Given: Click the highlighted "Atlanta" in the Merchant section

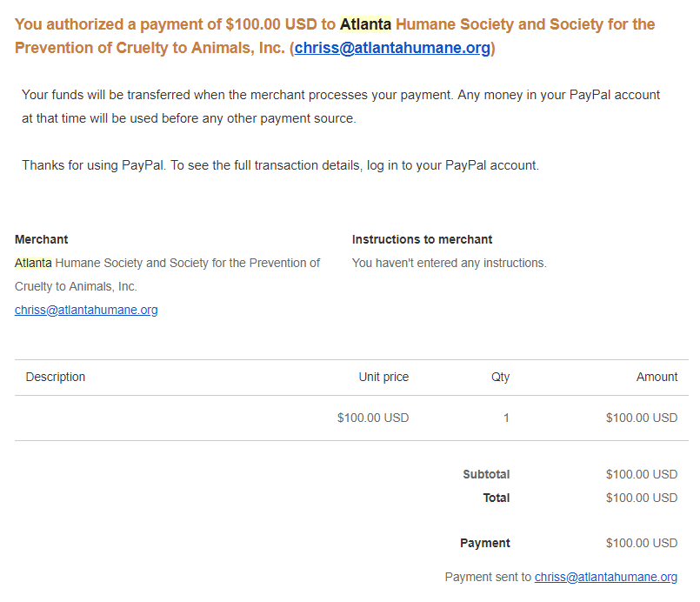Looking at the screenshot, I should click(x=33, y=263).
